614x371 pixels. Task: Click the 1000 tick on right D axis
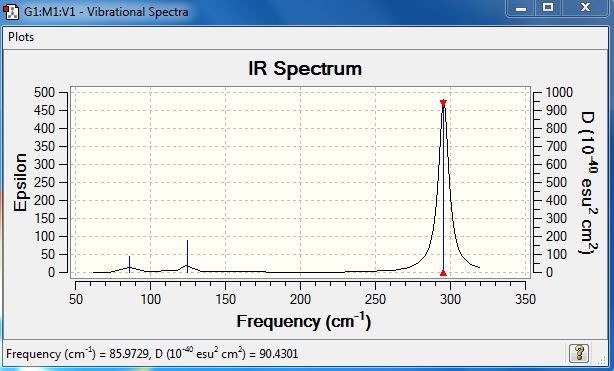click(559, 92)
